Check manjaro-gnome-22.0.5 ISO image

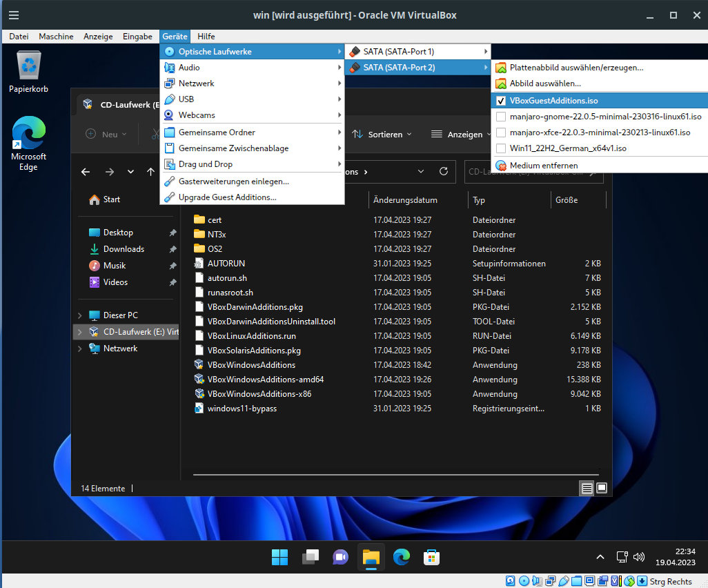[501, 117]
